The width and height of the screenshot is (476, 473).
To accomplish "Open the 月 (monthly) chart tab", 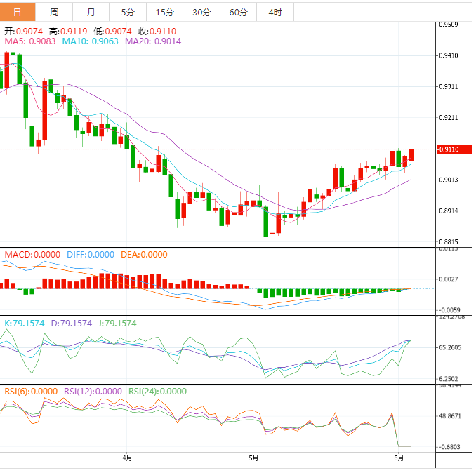I will tap(91, 12).
